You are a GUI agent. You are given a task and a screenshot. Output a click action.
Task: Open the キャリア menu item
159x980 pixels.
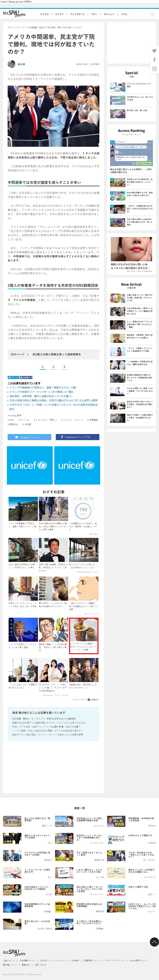(x=59, y=14)
